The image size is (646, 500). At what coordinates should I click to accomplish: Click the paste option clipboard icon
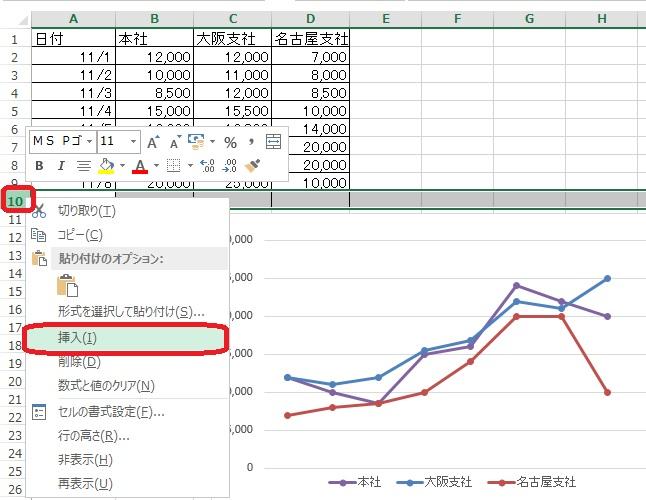coord(68,285)
